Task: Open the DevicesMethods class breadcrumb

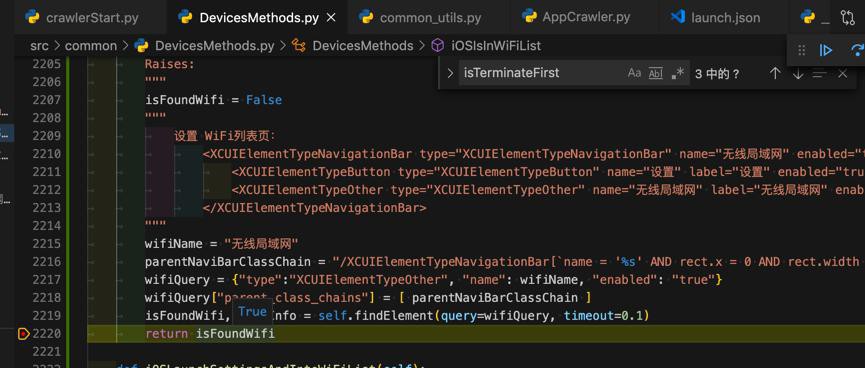Action: (x=362, y=46)
